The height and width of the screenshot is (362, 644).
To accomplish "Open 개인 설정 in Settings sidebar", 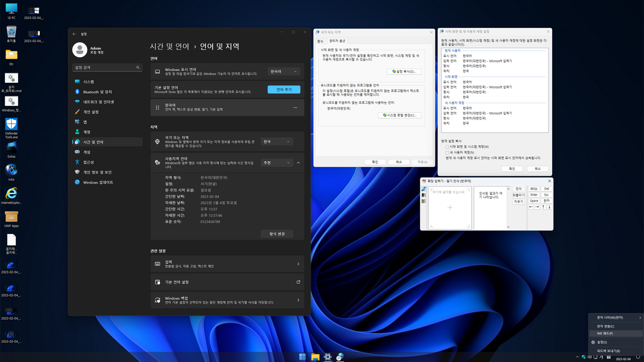I will point(107,112).
